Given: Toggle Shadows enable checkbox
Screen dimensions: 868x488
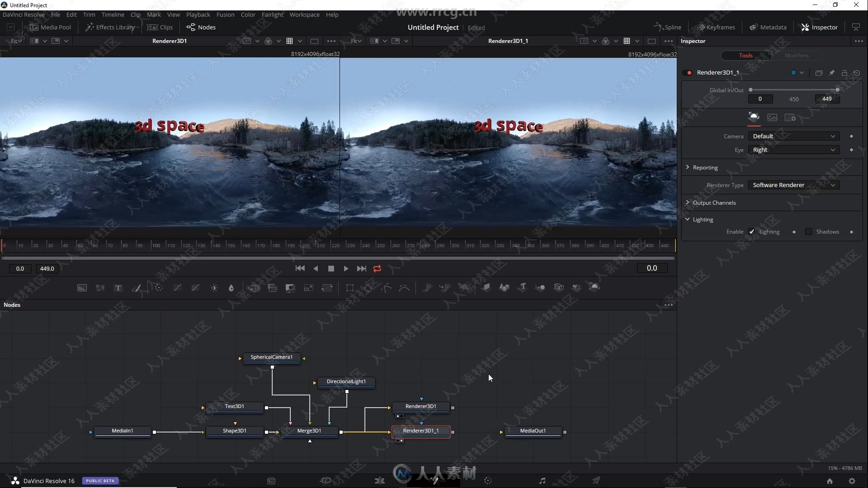Looking at the screenshot, I should tap(809, 231).
